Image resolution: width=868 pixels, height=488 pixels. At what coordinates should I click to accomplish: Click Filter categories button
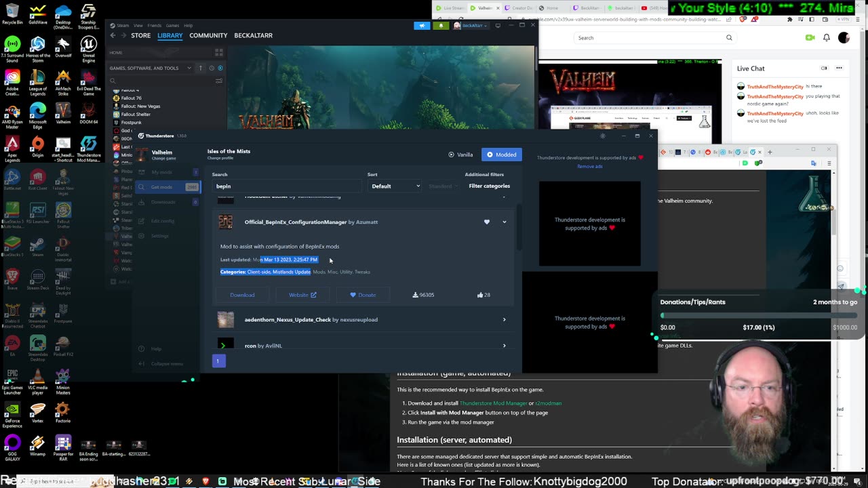(x=489, y=186)
